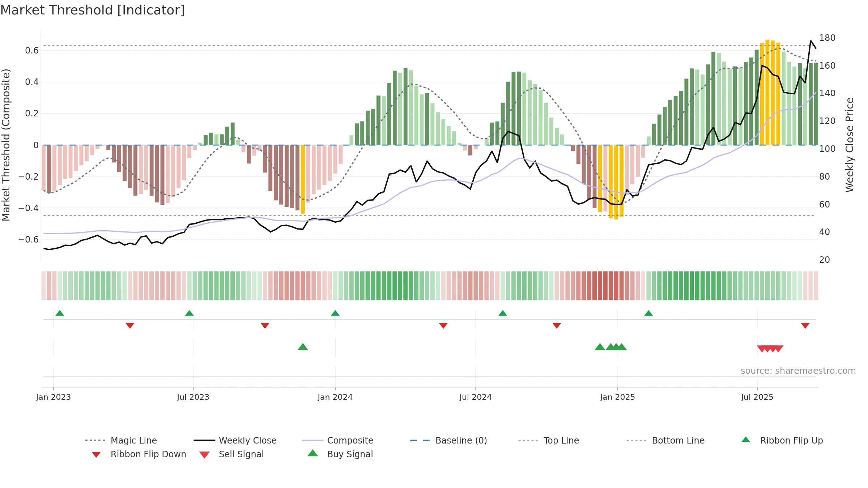Select the flip-up marker shortly after Jul 2024

(502, 313)
